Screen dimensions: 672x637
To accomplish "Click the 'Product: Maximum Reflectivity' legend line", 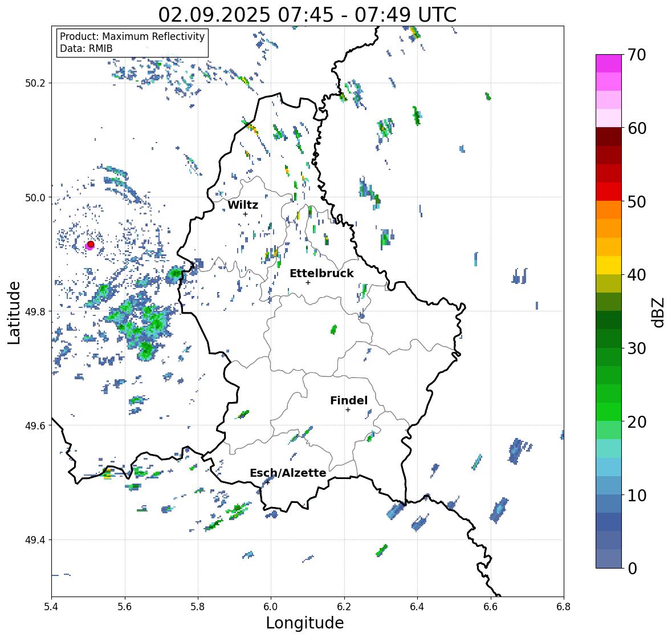I will click(x=132, y=36).
